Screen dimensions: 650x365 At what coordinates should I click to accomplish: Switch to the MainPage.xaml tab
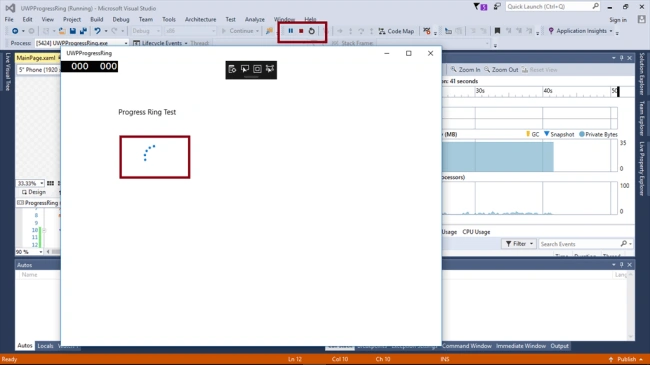click(x=36, y=58)
